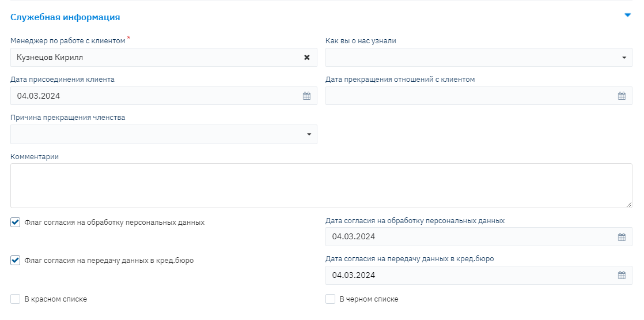Click the Дата согласия на обработку date field
This screenshot has height=320, width=644.
coord(469,237)
